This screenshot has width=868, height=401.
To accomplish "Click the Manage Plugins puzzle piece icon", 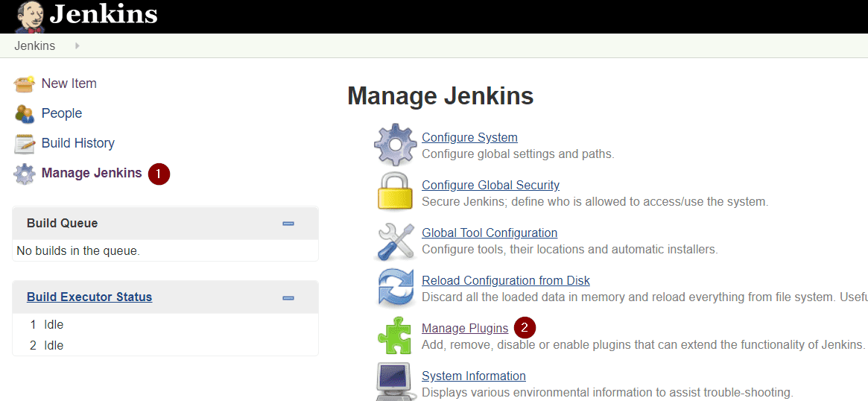I will point(395,335).
